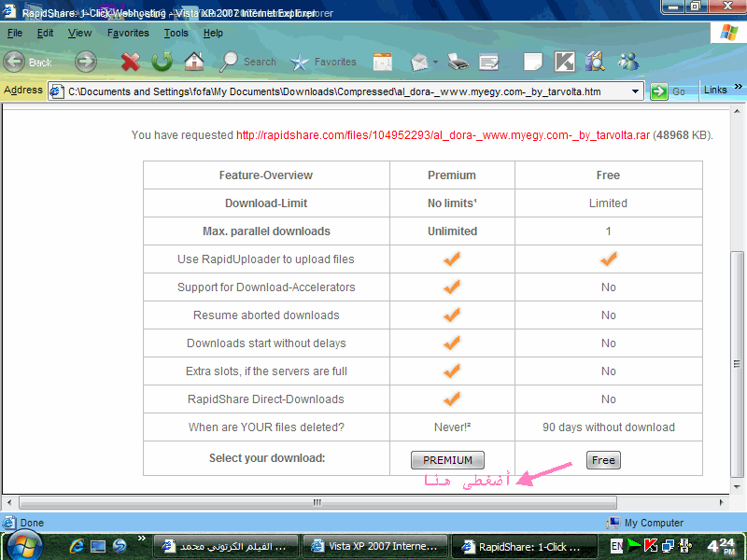
Task: Click the 'Feature-Overview' table header
Action: pos(266,175)
